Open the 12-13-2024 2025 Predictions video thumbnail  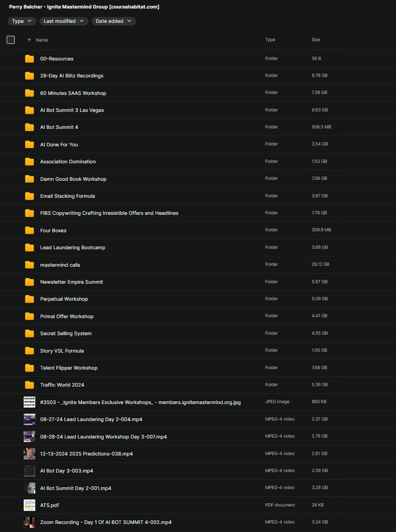tap(29, 454)
